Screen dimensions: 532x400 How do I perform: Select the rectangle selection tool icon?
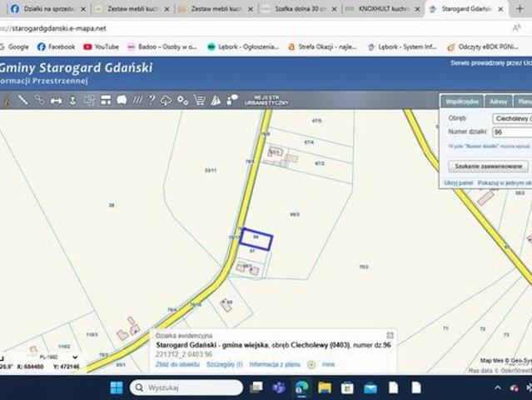tap(89, 100)
